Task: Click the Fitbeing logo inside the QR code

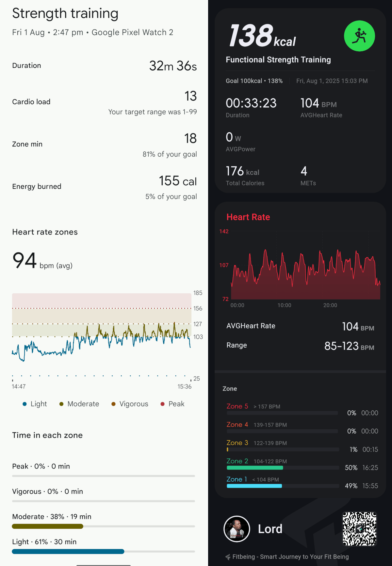Action: tap(359, 529)
